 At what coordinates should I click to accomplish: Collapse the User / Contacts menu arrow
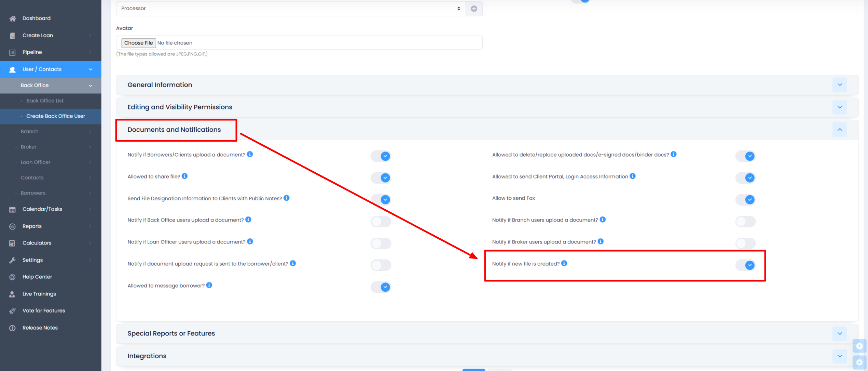[x=91, y=69]
